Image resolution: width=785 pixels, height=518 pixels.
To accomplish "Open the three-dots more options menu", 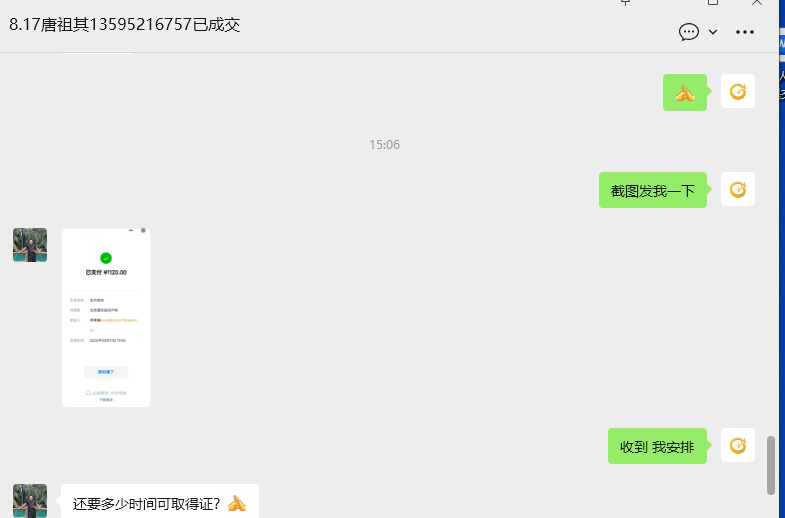I will coord(745,32).
